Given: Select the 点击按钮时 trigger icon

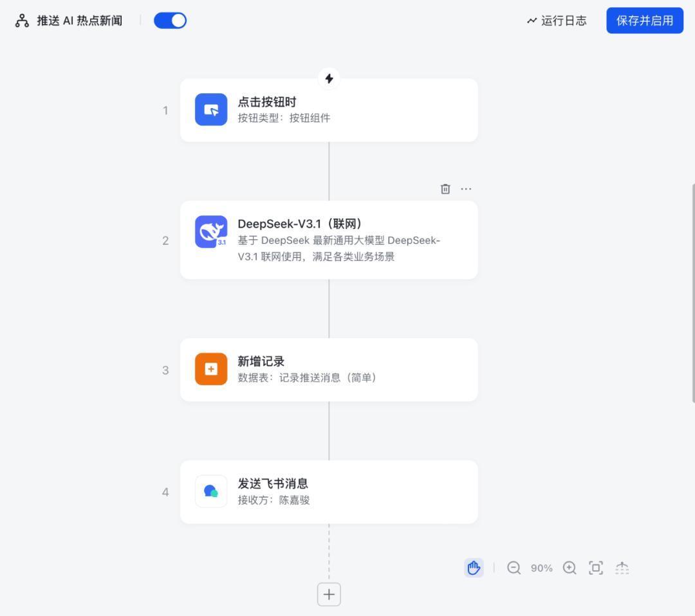Looking at the screenshot, I should [x=211, y=110].
